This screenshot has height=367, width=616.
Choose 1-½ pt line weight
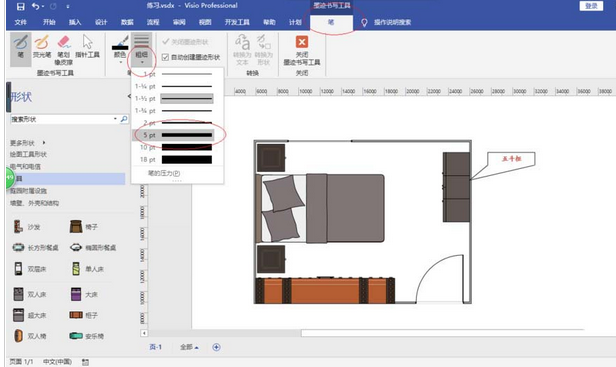[x=173, y=98]
